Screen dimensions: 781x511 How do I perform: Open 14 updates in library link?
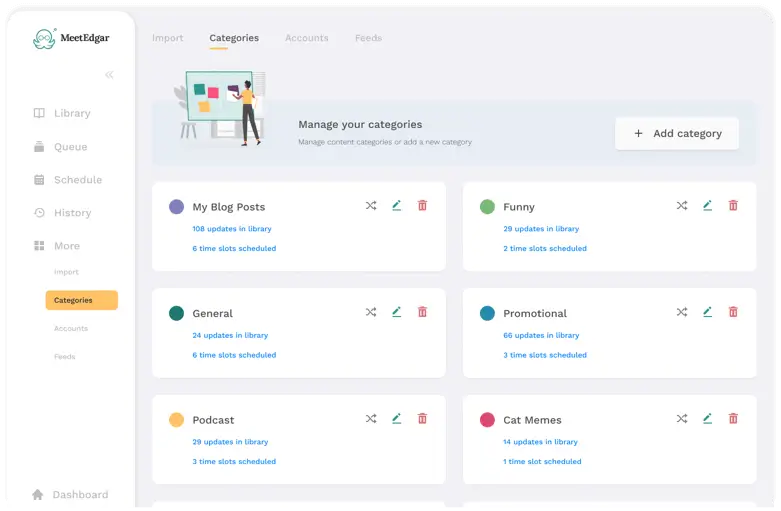click(x=540, y=442)
